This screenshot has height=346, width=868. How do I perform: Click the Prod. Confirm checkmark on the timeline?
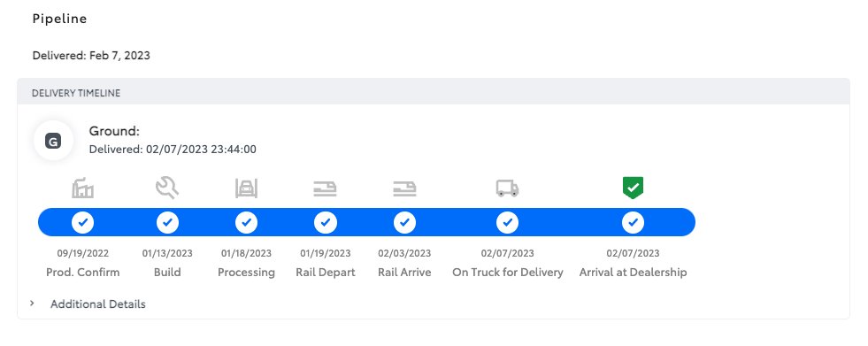82,222
